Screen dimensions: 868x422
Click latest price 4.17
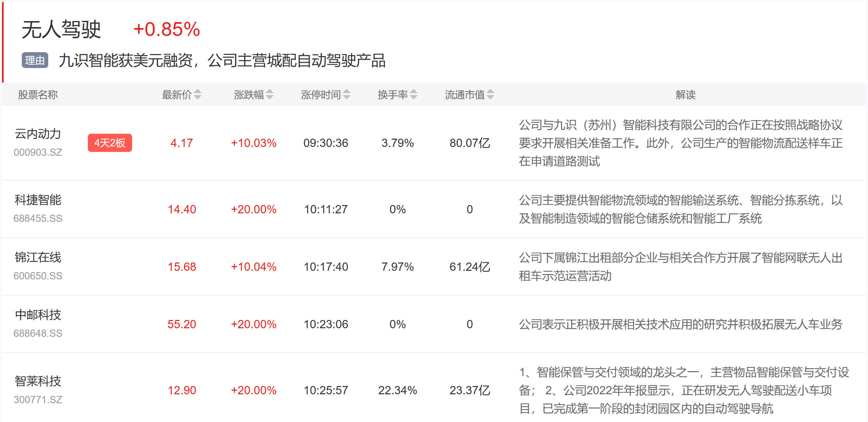[182, 143]
